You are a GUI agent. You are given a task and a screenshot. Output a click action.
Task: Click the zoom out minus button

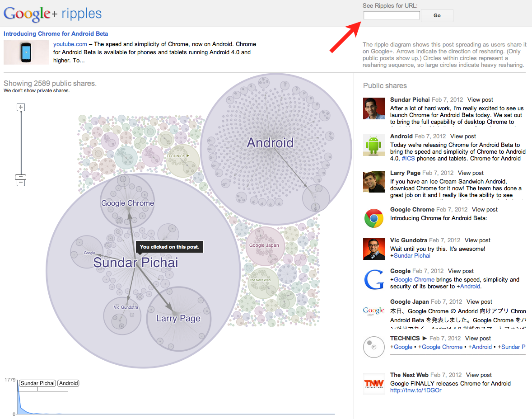pyautogui.click(x=21, y=183)
